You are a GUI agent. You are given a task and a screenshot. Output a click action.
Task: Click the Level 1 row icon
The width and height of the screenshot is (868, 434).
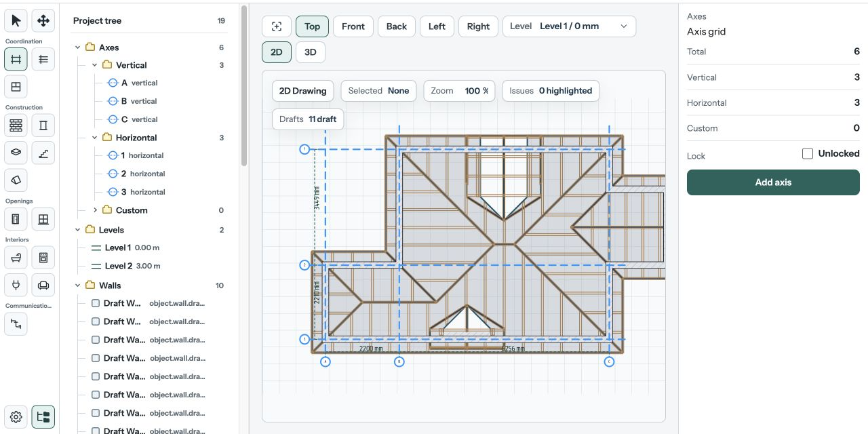tap(96, 248)
